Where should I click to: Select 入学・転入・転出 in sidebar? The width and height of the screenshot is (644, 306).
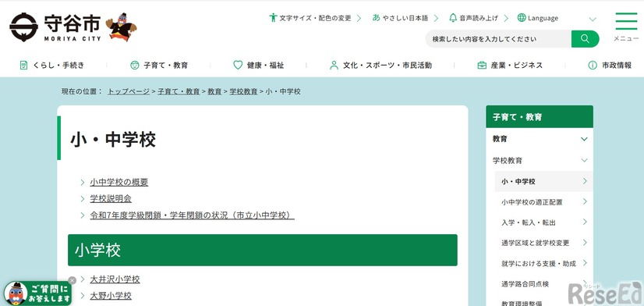click(529, 222)
